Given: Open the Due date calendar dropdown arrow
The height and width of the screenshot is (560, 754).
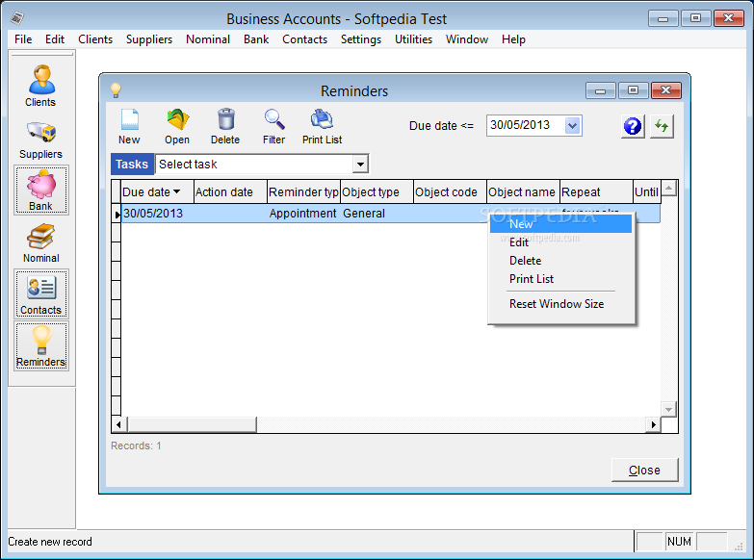Looking at the screenshot, I should pyautogui.click(x=572, y=125).
